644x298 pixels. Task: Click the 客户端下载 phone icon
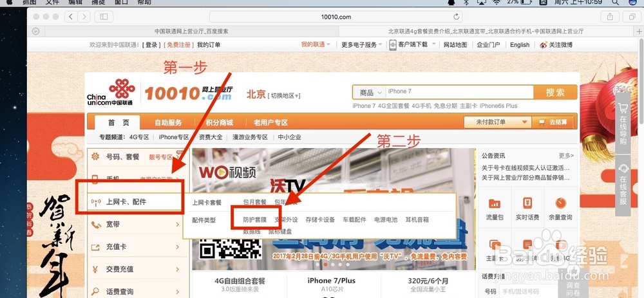(x=393, y=45)
